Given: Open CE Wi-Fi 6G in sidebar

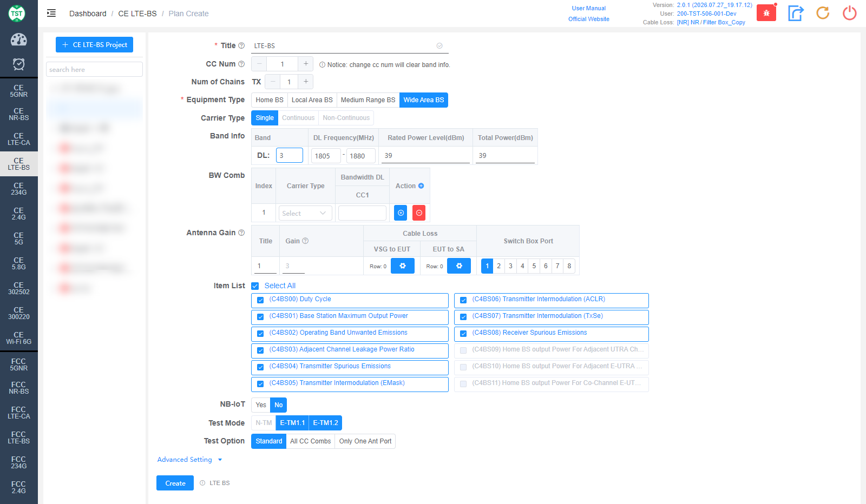Looking at the screenshot, I should [x=19, y=338].
